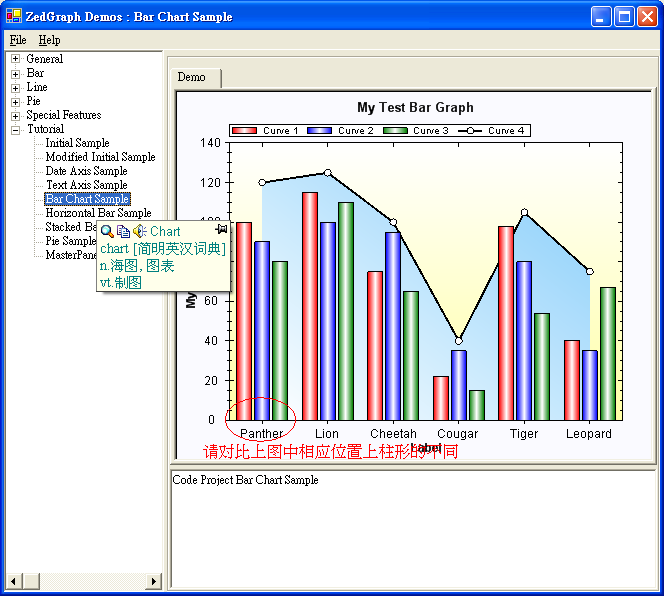Click the Cheetah axis label

tap(393, 434)
